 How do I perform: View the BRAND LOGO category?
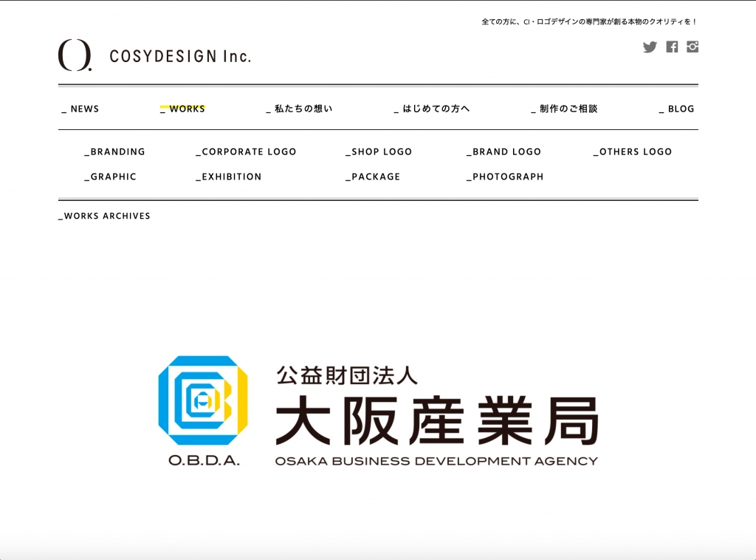point(504,151)
